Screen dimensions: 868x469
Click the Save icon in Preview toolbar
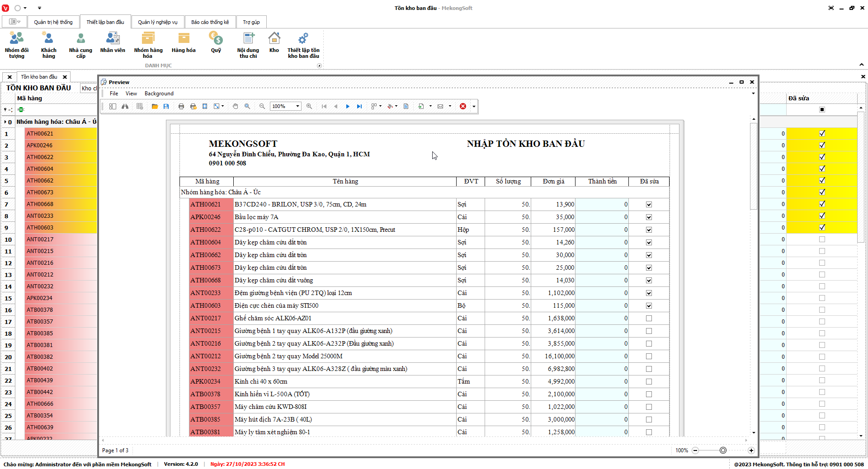click(x=166, y=106)
